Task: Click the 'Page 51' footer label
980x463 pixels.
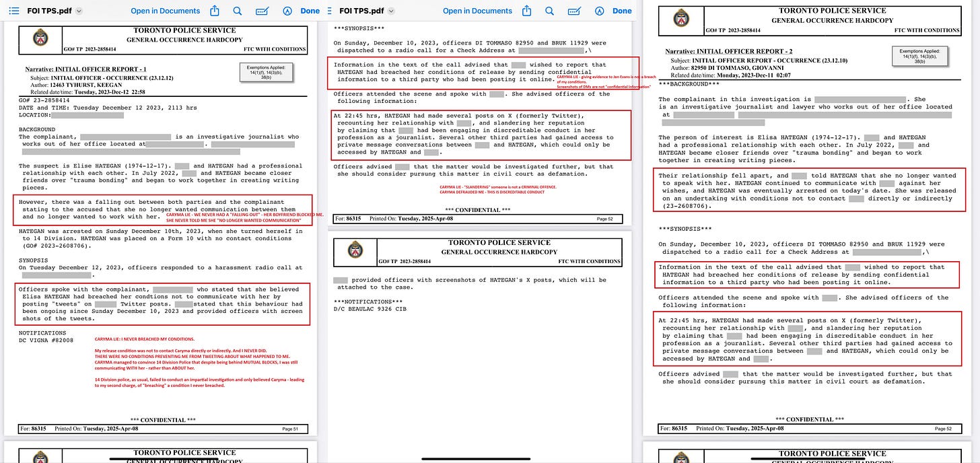Action: [291, 429]
